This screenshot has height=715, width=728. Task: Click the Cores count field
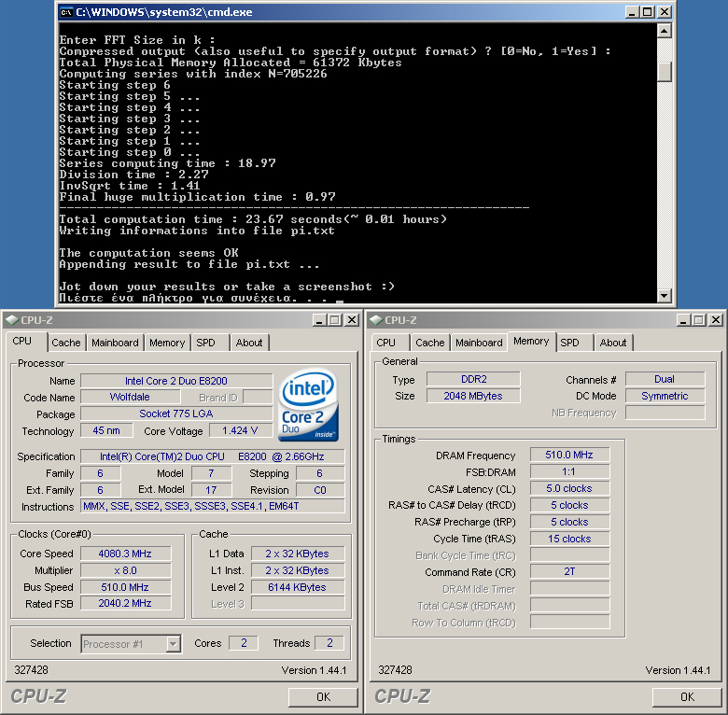(x=244, y=643)
